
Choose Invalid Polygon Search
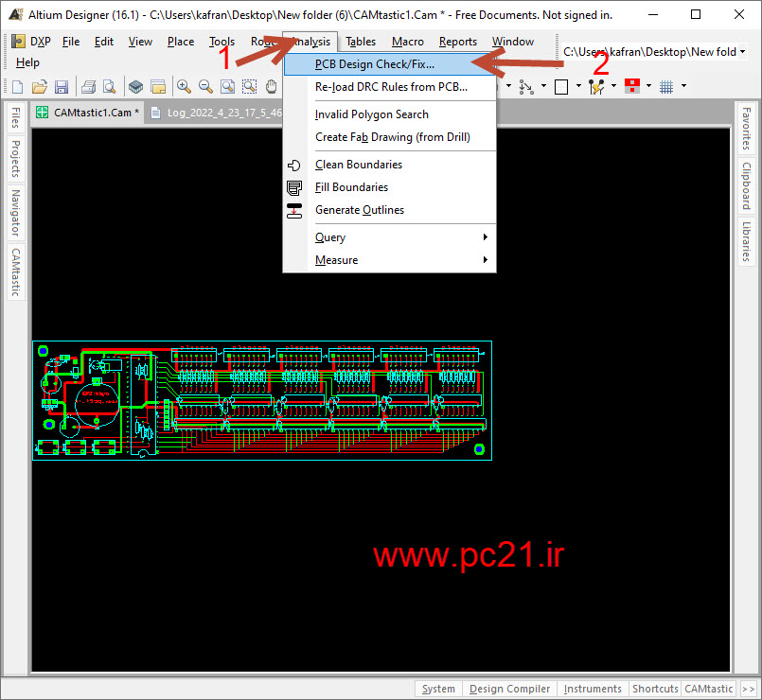click(x=389, y=114)
